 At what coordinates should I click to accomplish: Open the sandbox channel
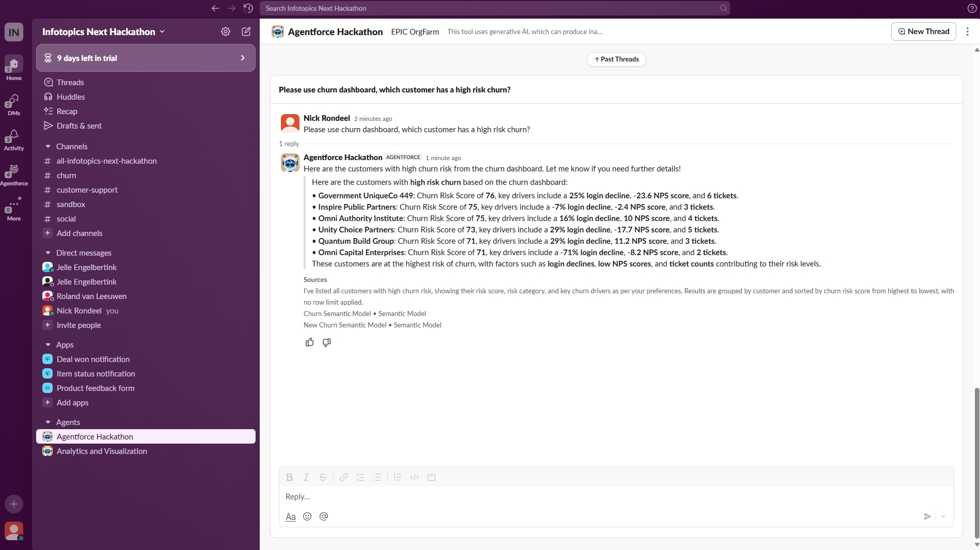tap(146, 205)
